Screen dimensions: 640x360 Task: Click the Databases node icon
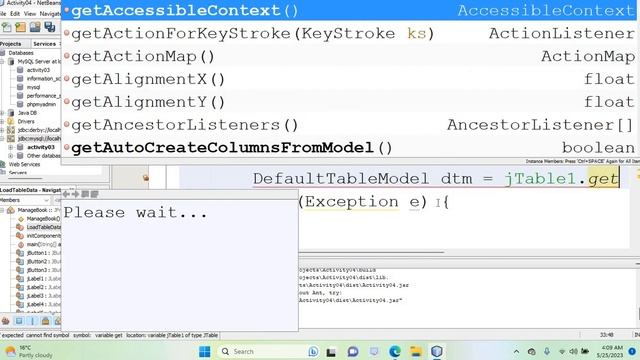click(3, 53)
